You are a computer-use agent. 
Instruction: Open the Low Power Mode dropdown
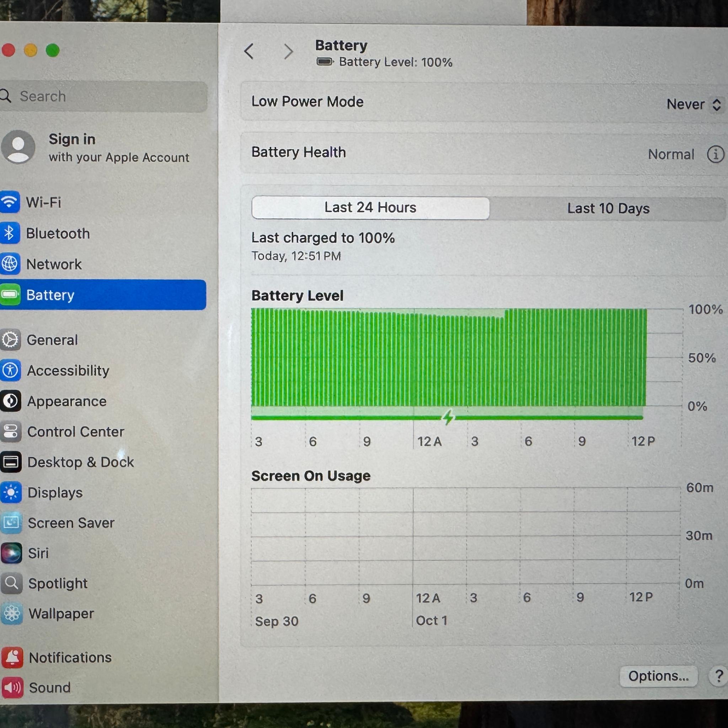pos(694,105)
